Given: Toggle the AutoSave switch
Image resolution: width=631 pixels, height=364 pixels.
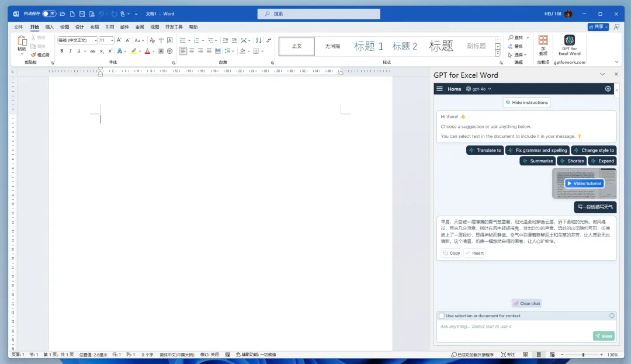Looking at the screenshot, I should pyautogui.click(x=49, y=13).
